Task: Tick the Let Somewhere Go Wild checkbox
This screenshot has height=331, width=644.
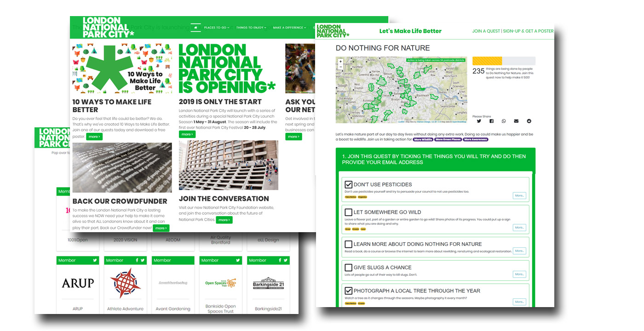Action: 348,212
